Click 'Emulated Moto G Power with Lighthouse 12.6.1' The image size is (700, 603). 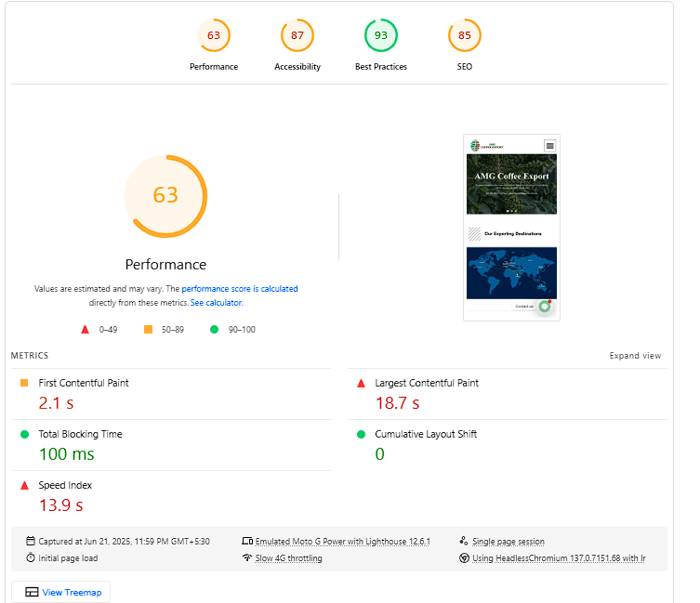(x=343, y=542)
